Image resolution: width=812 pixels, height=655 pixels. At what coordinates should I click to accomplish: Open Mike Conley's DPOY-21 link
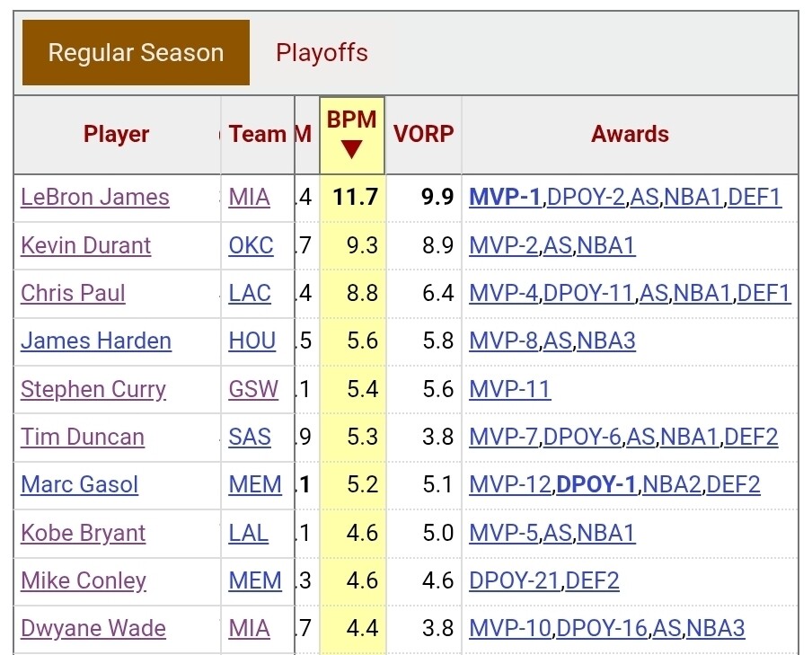click(515, 580)
